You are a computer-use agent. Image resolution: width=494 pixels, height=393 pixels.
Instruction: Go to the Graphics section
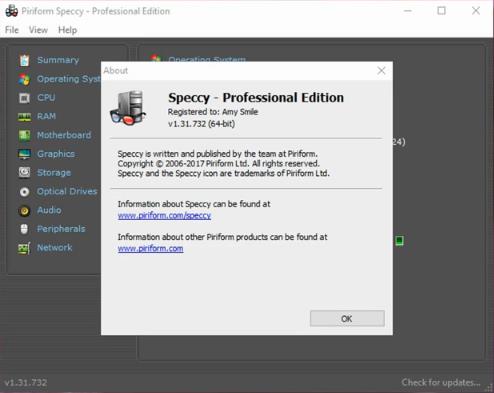[56, 154]
